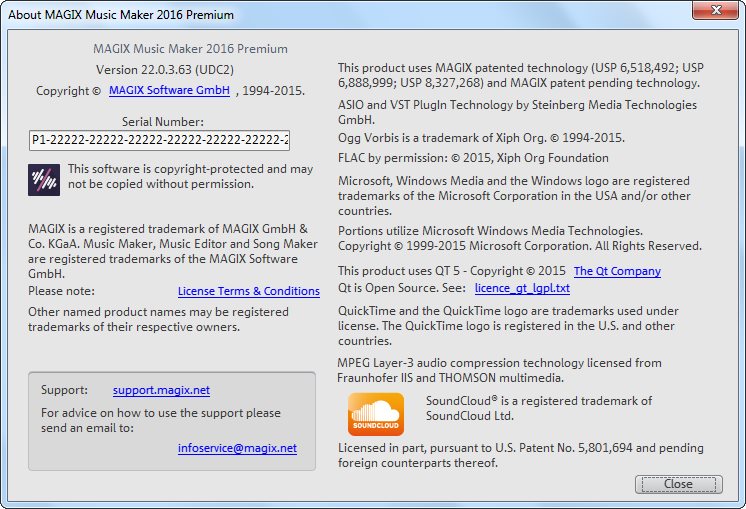Click the copyright-protected software notice
The image size is (746, 509).
(190, 176)
